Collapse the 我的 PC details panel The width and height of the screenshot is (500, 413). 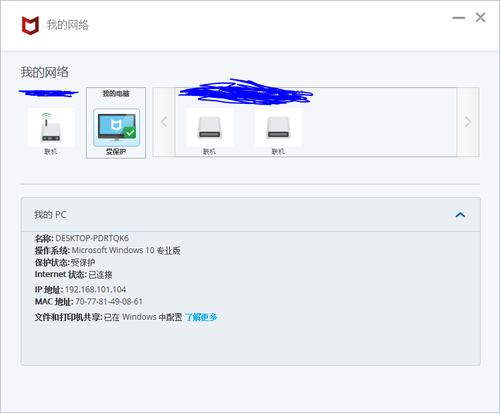pos(460,215)
